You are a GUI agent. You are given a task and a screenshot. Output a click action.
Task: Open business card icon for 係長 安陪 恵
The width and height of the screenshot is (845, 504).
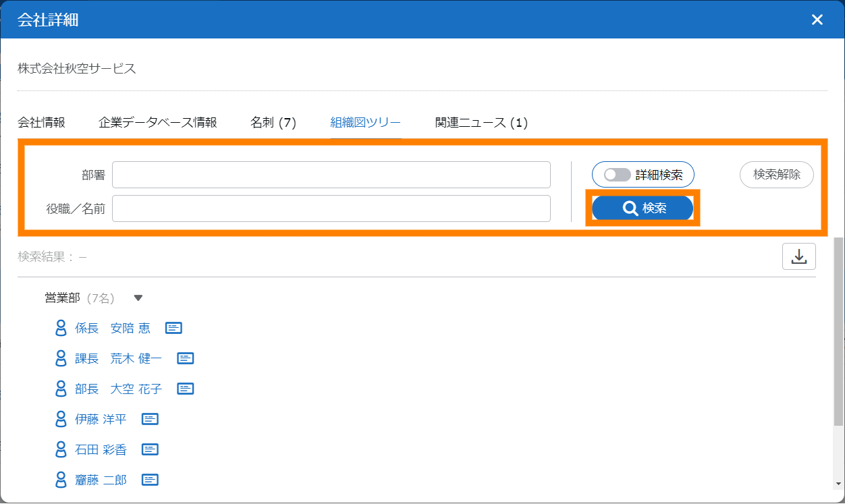click(x=173, y=328)
